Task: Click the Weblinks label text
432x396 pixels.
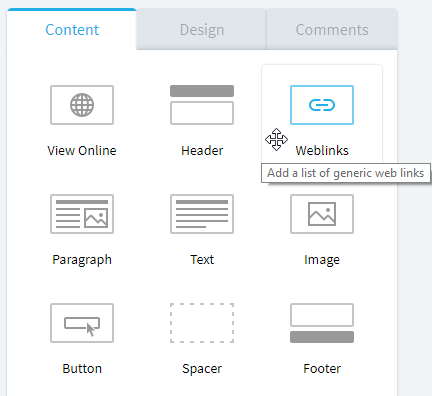Action: point(322,151)
